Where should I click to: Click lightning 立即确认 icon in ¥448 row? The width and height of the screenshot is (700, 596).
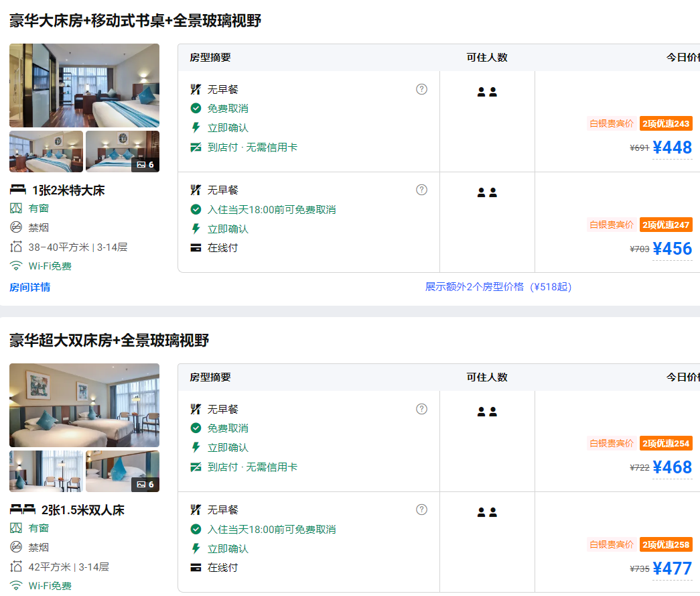(x=196, y=128)
